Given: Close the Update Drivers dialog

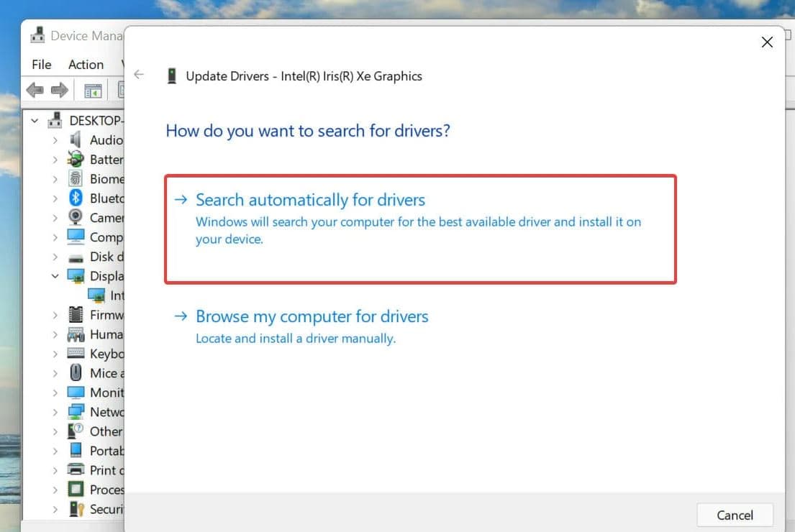Looking at the screenshot, I should coord(767,42).
